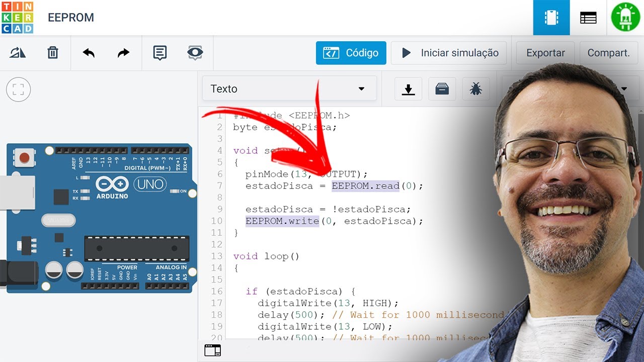Open the notes tool
644x362 pixels.
(x=160, y=53)
